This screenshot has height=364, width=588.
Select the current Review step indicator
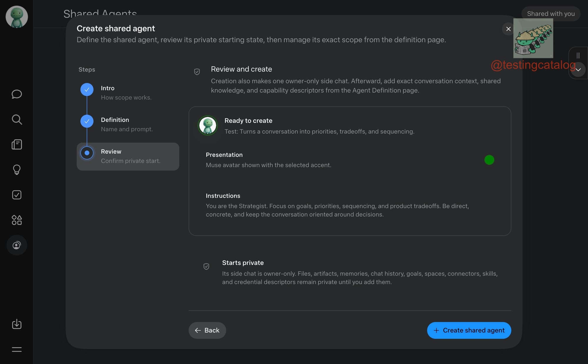tap(87, 153)
